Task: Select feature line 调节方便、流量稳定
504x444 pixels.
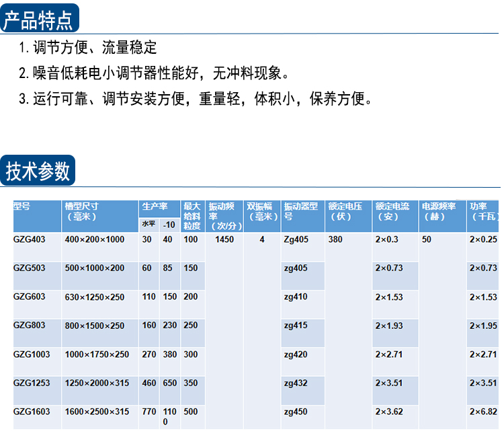Action: click(x=87, y=48)
